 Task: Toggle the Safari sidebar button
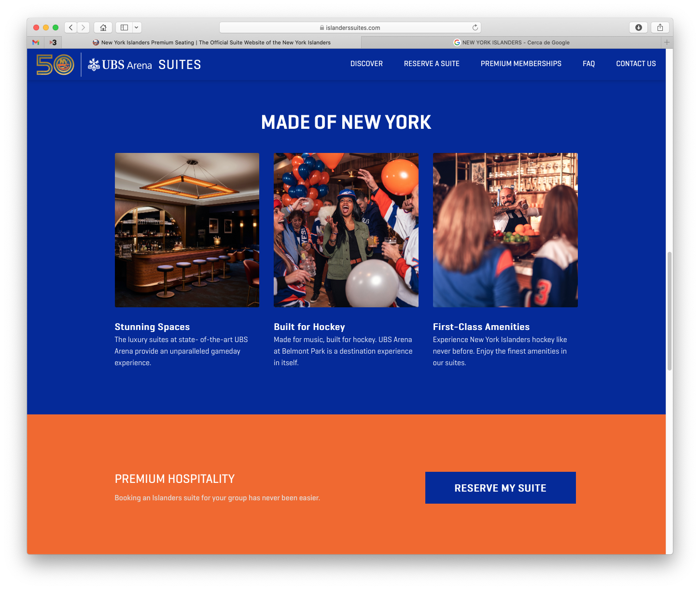(x=124, y=27)
